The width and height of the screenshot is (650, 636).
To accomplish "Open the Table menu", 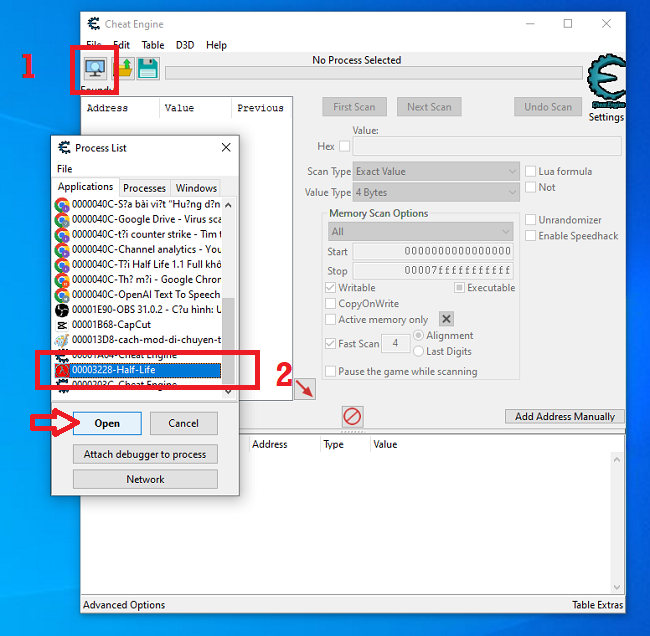I will tap(153, 45).
